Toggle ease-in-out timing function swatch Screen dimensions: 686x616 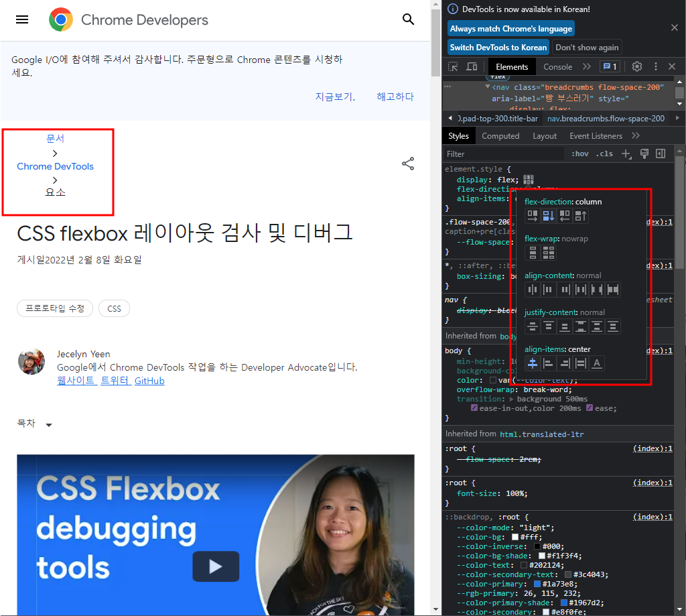(x=474, y=408)
